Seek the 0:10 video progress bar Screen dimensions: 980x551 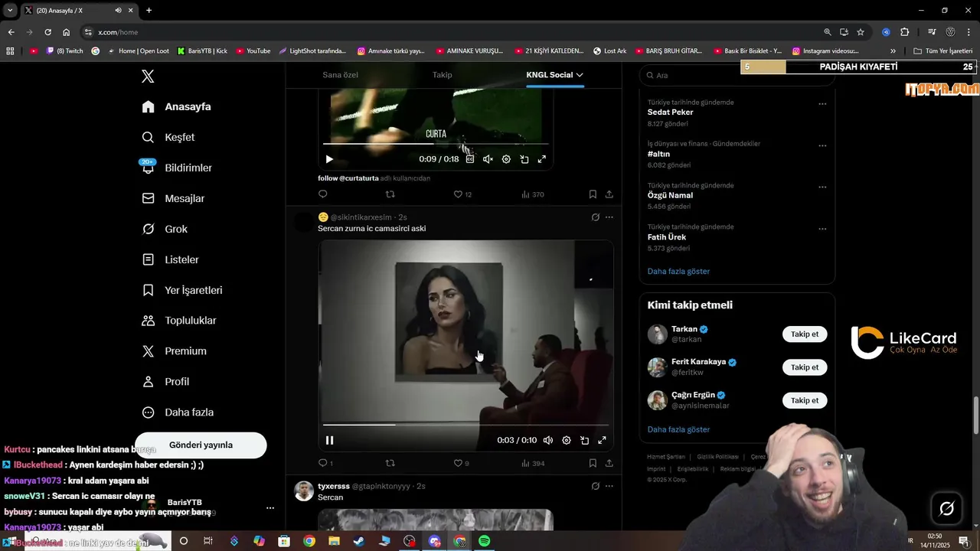click(465, 424)
